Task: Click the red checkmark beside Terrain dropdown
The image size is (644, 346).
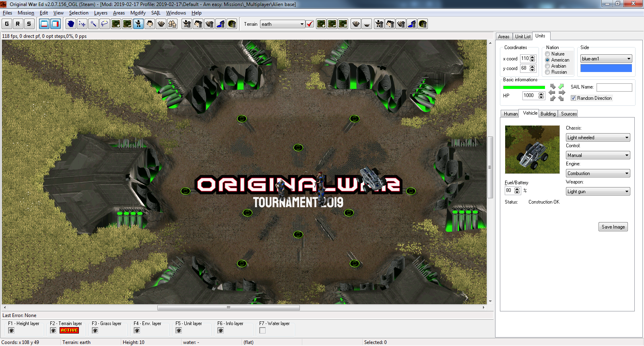Action: pyautogui.click(x=310, y=24)
